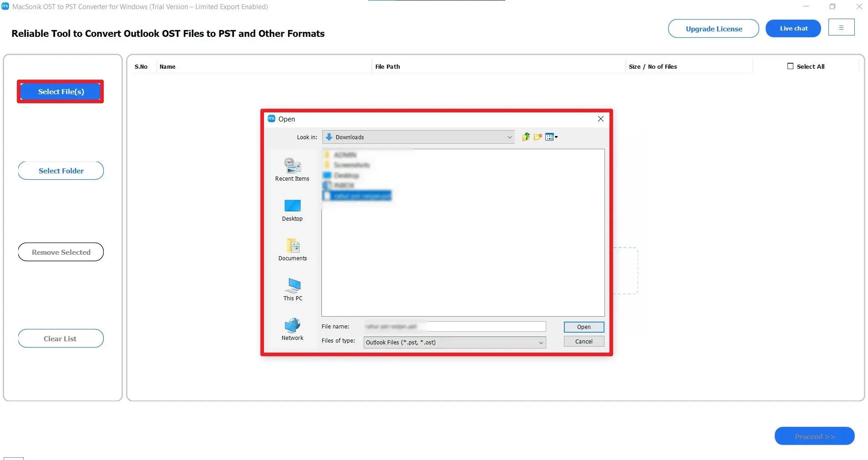Jump to Desktop in the places sidebar
The width and height of the screenshot is (868, 460).
pyautogui.click(x=292, y=210)
